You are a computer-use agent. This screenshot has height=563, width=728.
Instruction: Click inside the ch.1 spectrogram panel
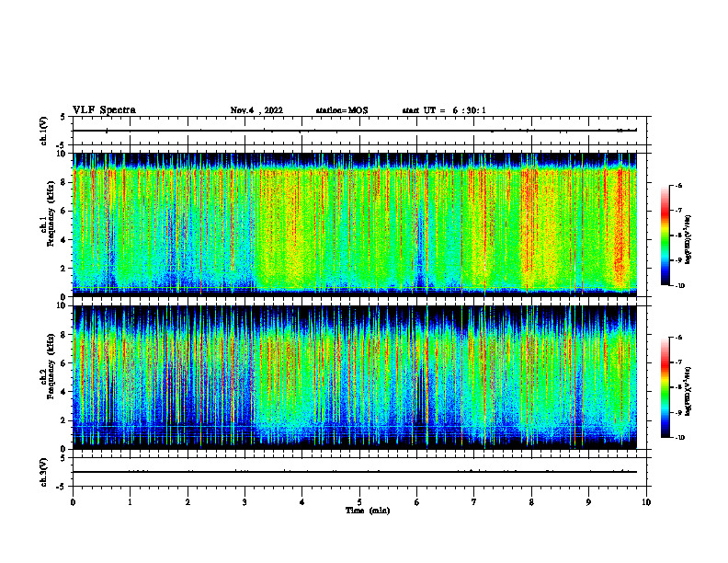tap(359, 224)
